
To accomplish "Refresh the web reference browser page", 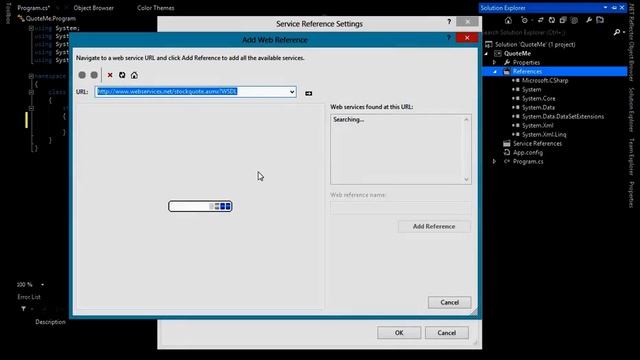I will [122, 75].
